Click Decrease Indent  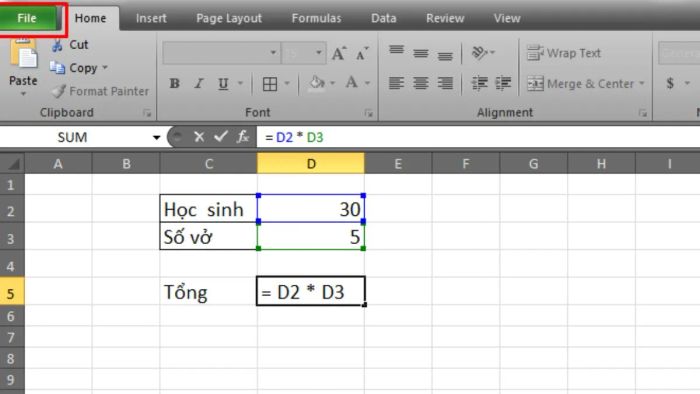click(480, 83)
